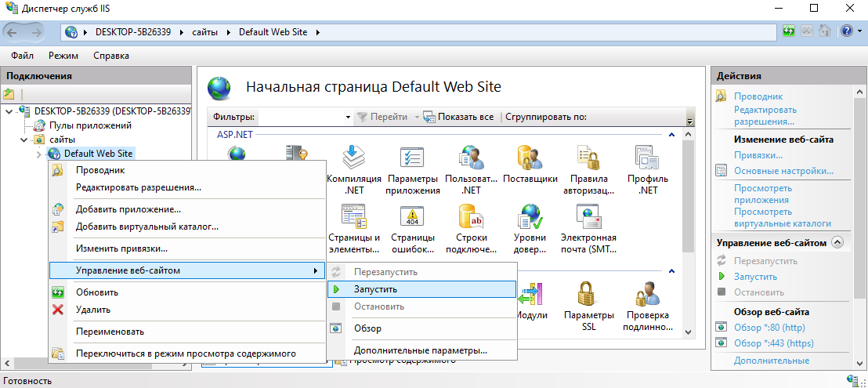Click the Обзор *:80 (http) link

tap(769, 328)
